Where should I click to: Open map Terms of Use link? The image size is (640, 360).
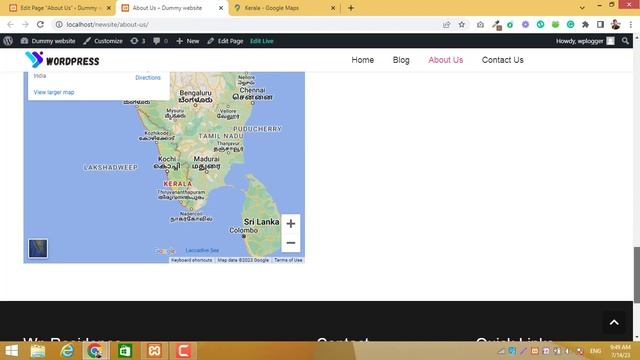(x=288, y=260)
